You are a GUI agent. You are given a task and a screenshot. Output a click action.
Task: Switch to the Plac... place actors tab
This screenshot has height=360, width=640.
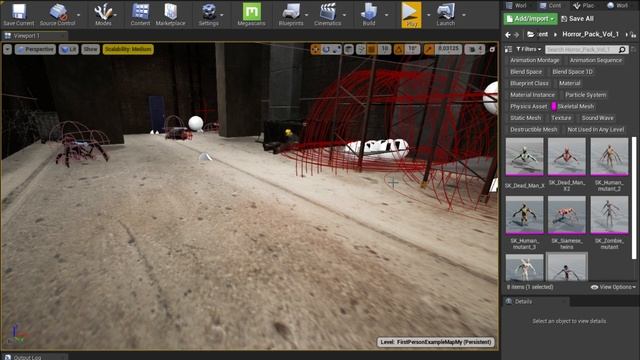click(x=584, y=5)
